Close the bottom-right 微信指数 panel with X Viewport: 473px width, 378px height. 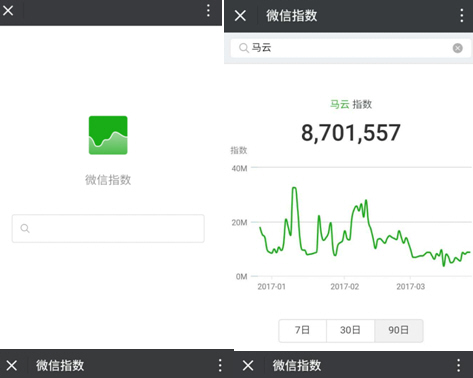[x=248, y=365]
